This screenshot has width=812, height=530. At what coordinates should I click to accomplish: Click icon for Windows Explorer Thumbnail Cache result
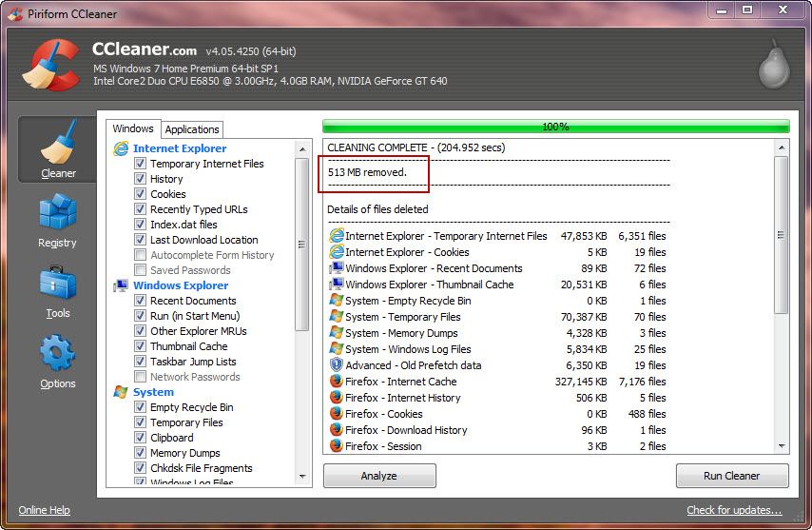point(337,284)
